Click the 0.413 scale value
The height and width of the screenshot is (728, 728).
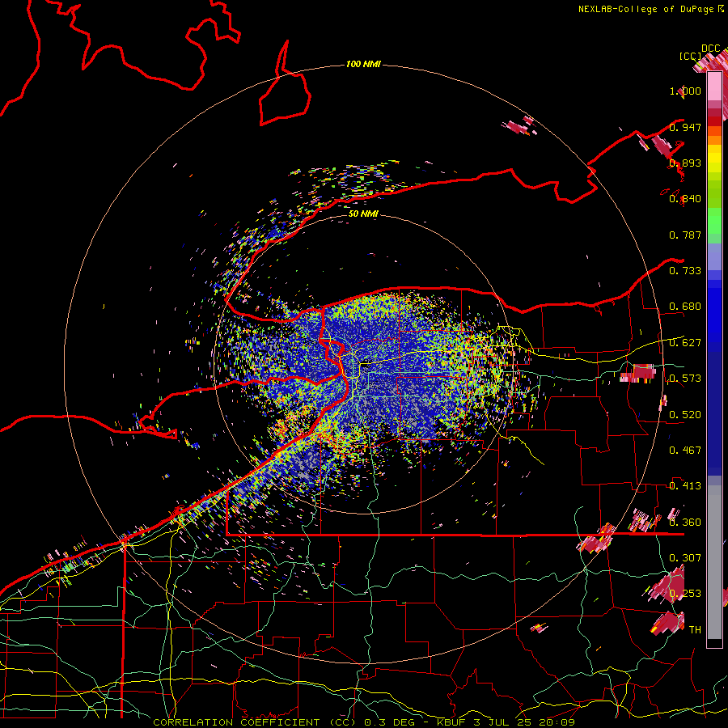pos(685,486)
